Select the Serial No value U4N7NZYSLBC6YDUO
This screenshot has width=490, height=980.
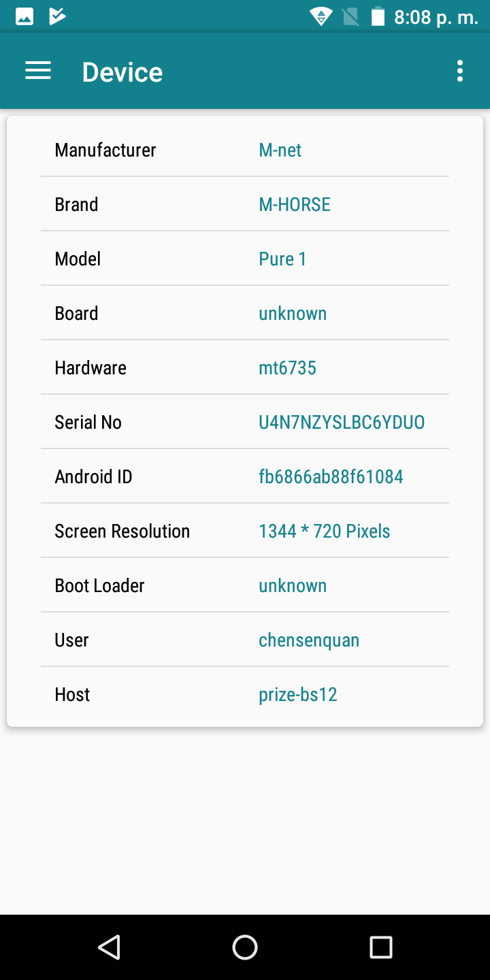pyautogui.click(x=342, y=422)
